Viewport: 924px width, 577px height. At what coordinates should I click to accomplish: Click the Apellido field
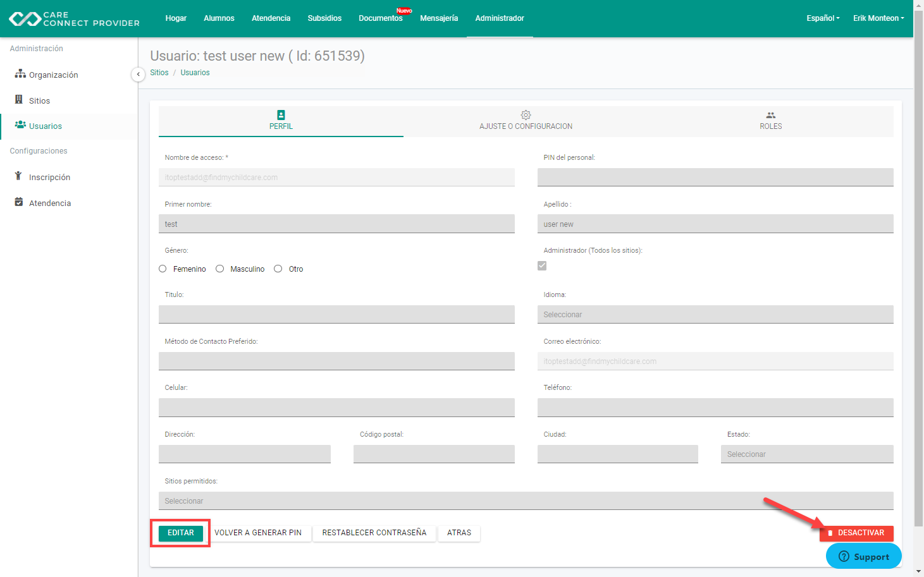(715, 224)
